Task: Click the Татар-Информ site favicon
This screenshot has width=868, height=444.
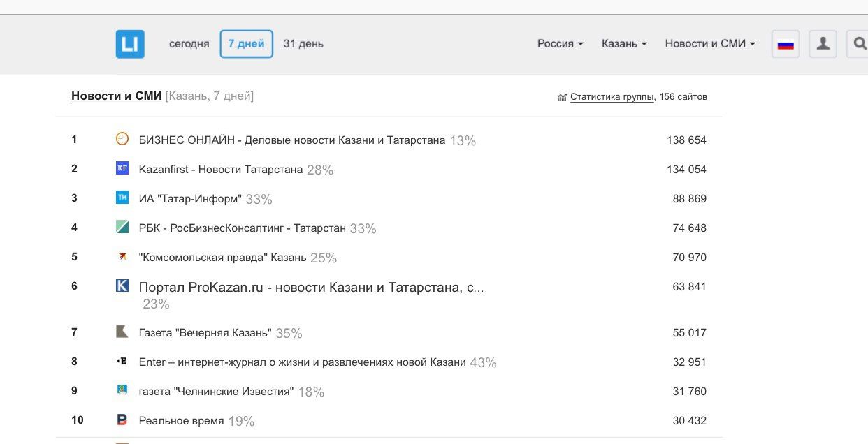Action: click(x=122, y=198)
